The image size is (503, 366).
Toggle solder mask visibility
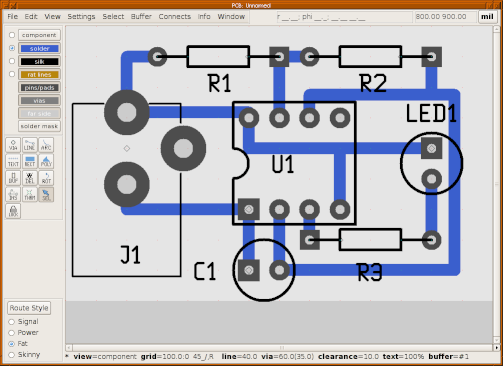[x=39, y=126]
